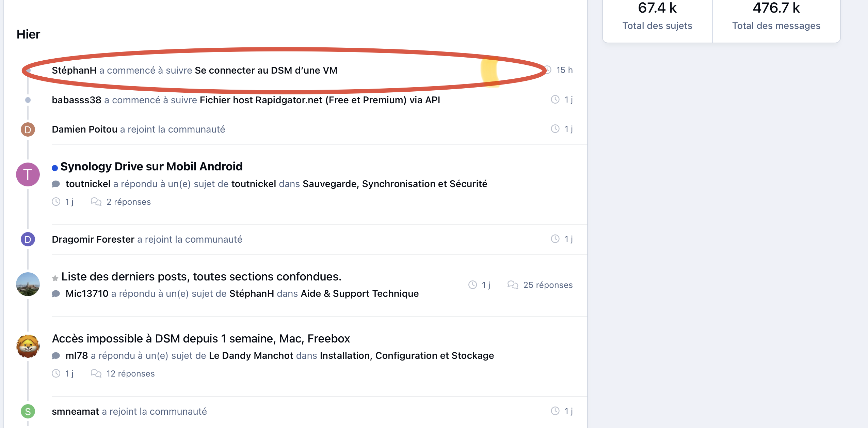This screenshot has width=868, height=428.
Task: Click Dragomir Forester's purple D avatar
Action: [28, 239]
